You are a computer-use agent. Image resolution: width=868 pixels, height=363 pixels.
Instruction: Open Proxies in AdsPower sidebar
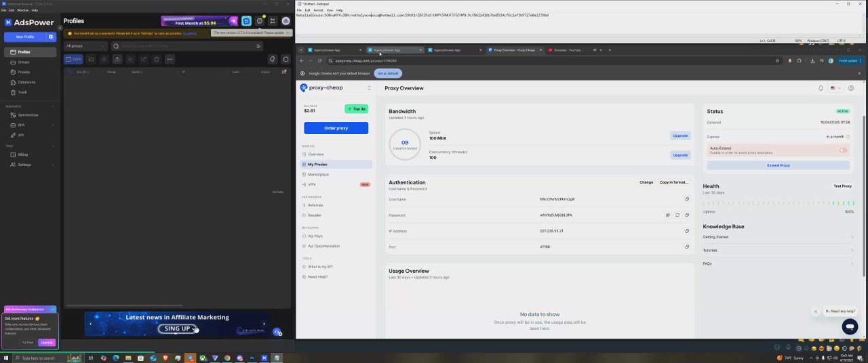coord(30,72)
